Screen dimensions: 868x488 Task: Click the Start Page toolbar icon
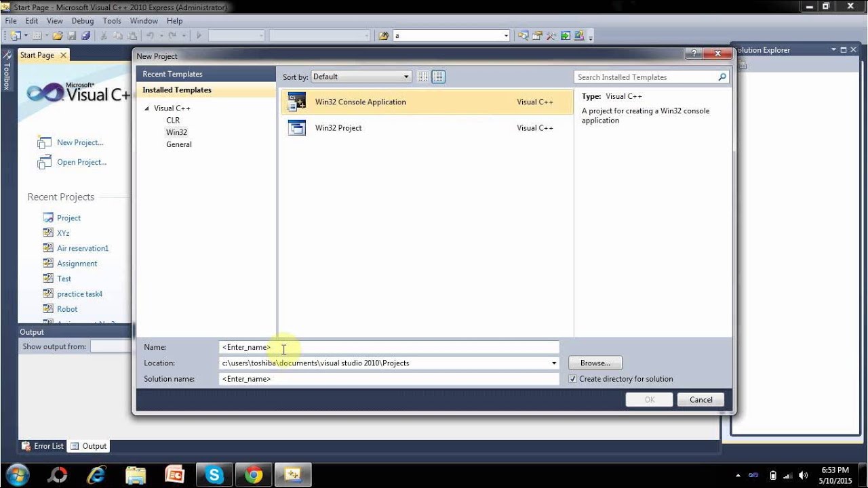click(x=565, y=35)
